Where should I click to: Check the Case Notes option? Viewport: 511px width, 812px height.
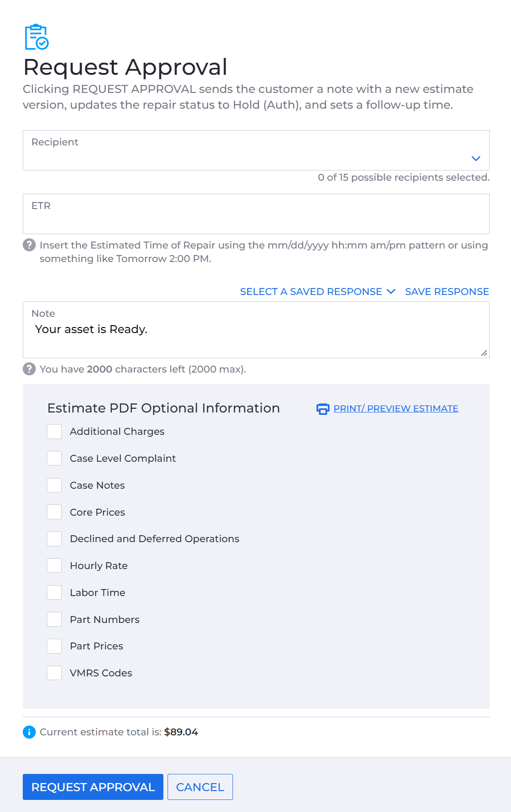tap(54, 485)
